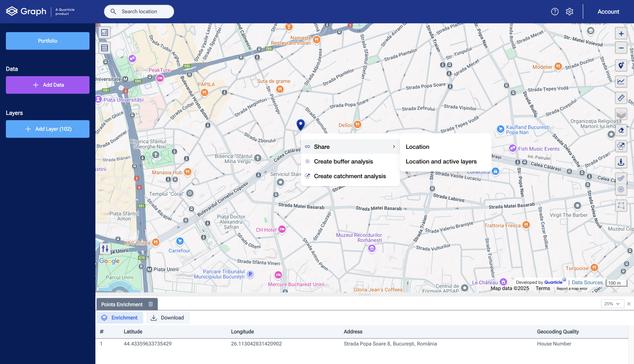This screenshot has height=364, width=634.
Task: Click the external link style map tool
Action: [621, 146]
